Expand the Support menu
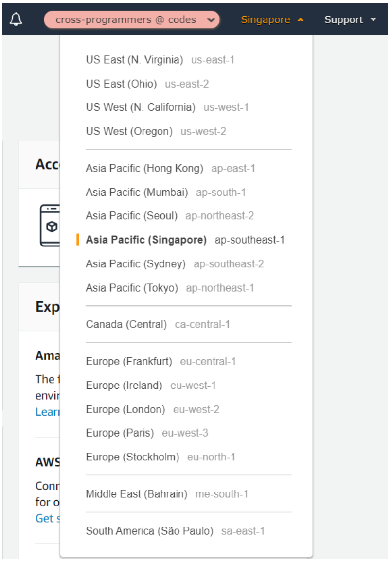 pos(350,20)
